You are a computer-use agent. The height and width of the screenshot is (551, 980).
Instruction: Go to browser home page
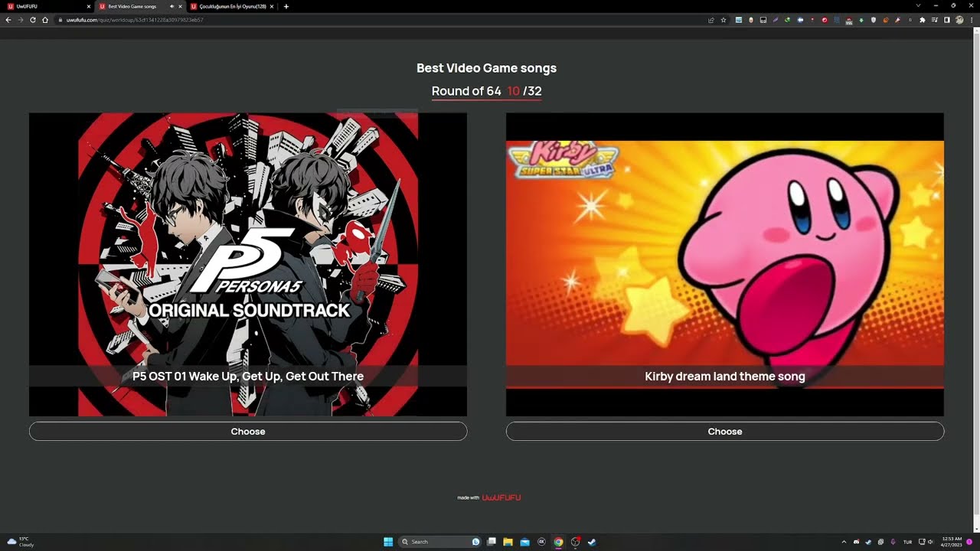click(x=45, y=20)
